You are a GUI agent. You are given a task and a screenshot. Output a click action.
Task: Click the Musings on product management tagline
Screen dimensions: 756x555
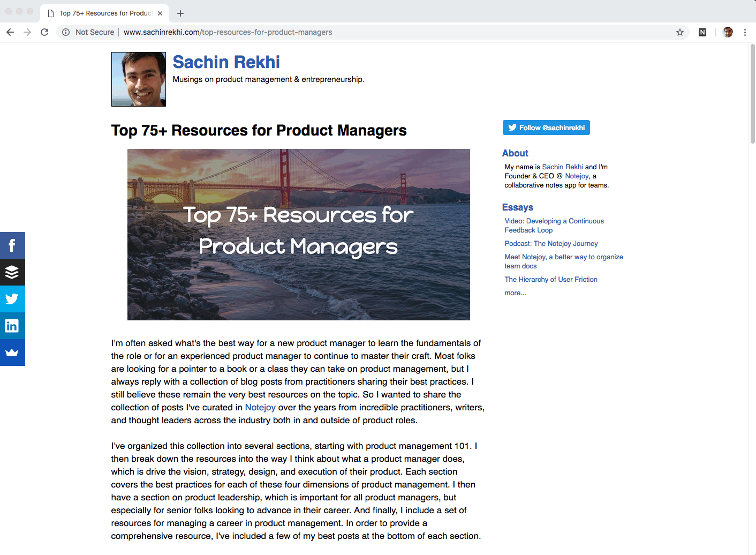(268, 79)
